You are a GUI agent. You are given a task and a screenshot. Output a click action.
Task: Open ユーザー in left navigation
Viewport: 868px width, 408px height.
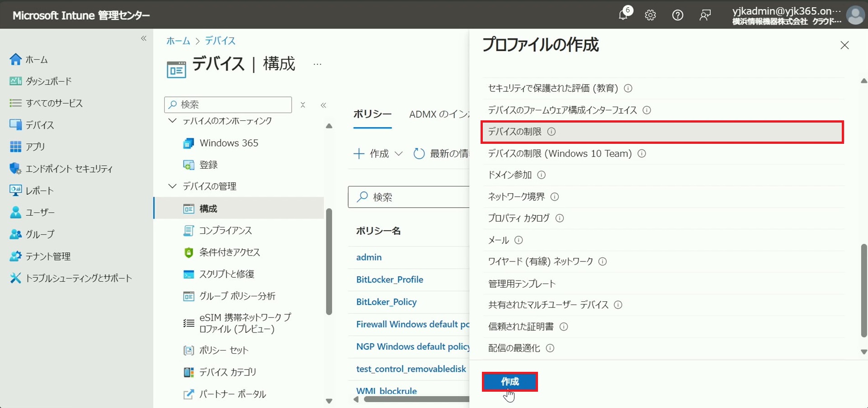32,212
